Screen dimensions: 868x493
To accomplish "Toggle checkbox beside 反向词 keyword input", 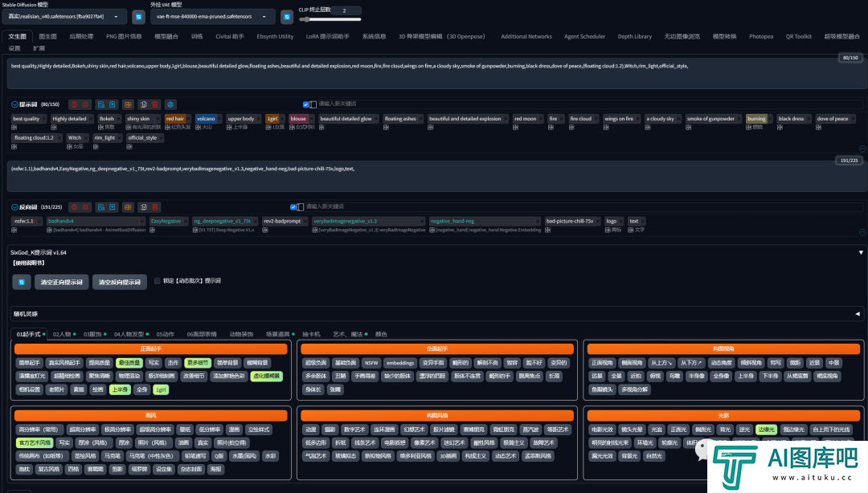I will [x=293, y=207].
